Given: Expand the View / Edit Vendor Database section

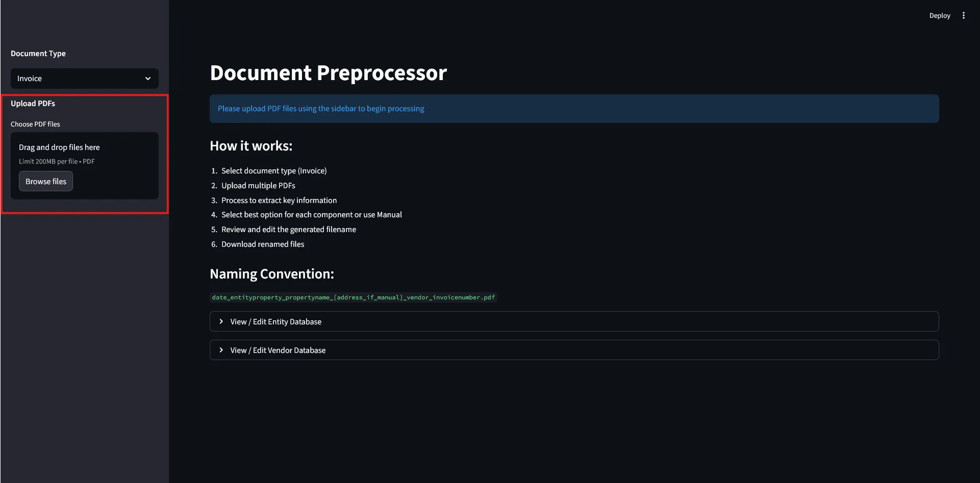Looking at the screenshot, I should 278,350.
